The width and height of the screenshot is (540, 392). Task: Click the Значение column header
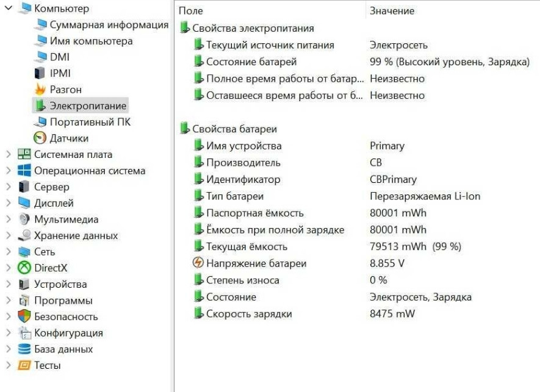[392, 11]
